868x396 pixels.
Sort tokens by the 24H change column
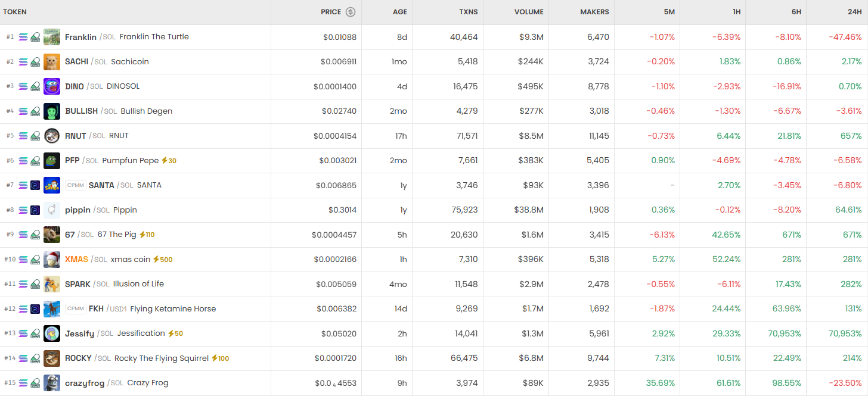(853, 12)
